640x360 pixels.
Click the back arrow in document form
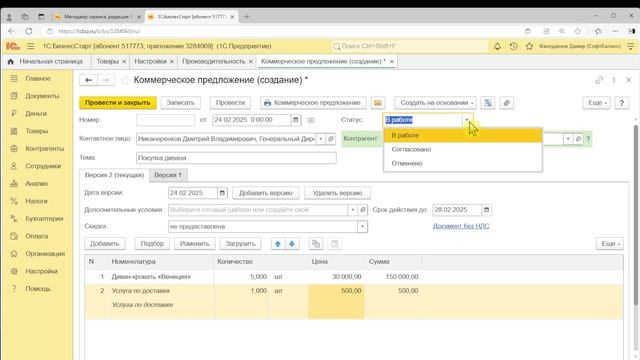88,80
